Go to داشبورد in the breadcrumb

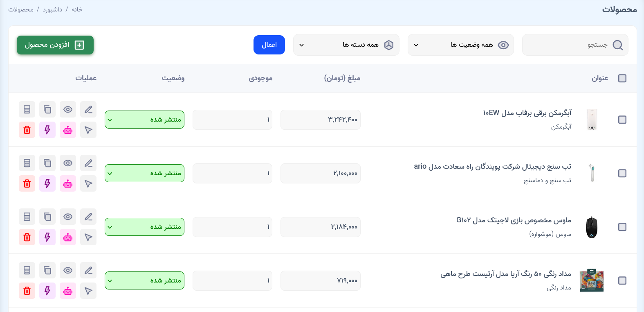click(x=53, y=9)
